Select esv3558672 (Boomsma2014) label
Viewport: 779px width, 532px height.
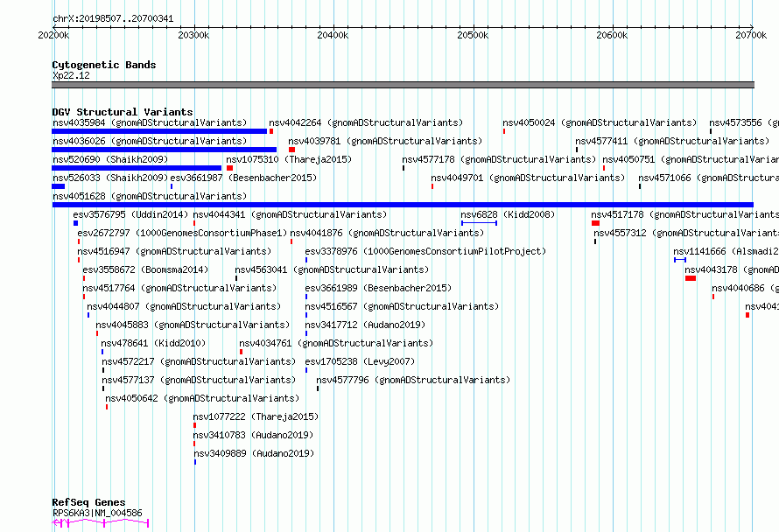[145, 269]
